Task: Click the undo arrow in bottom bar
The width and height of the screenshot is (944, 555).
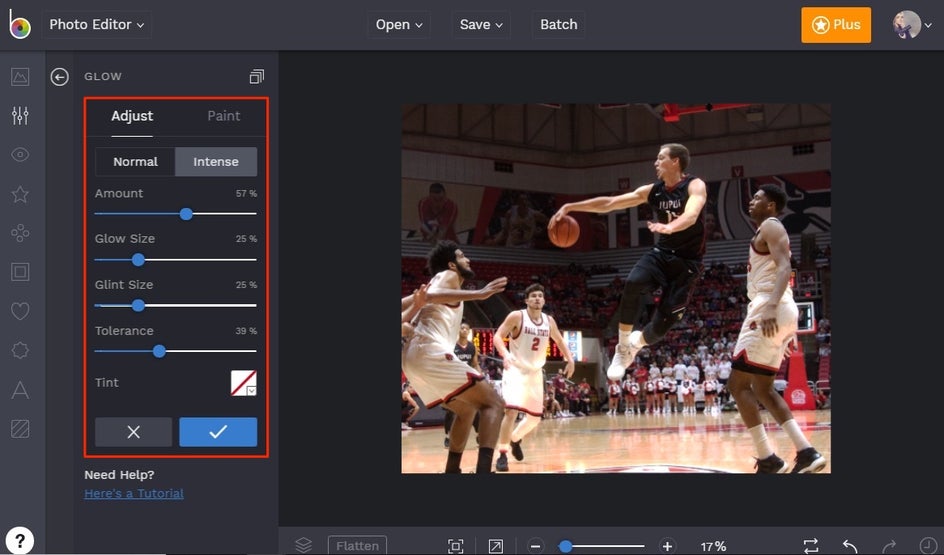Action: (x=850, y=546)
